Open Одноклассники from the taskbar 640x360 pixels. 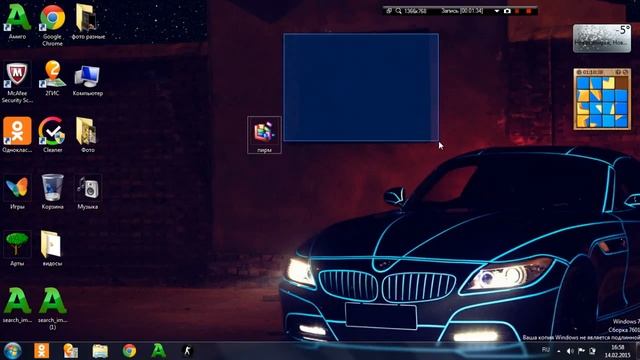[x=42, y=351]
